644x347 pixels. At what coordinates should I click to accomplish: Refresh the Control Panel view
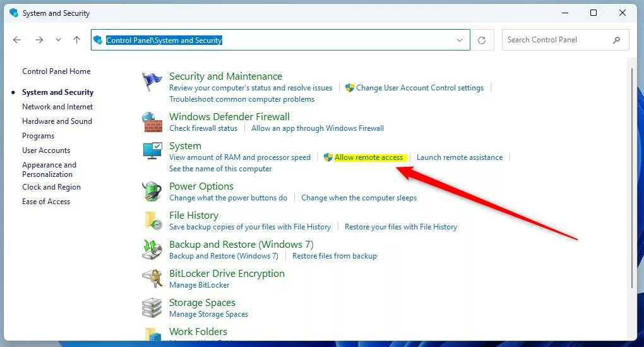pyautogui.click(x=482, y=40)
